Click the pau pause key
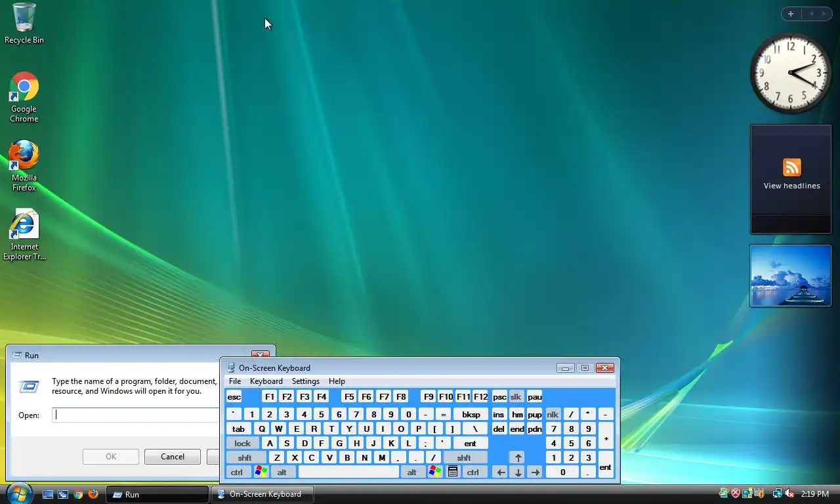840x504 pixels. pyautogui.click(x=535, y=396)
